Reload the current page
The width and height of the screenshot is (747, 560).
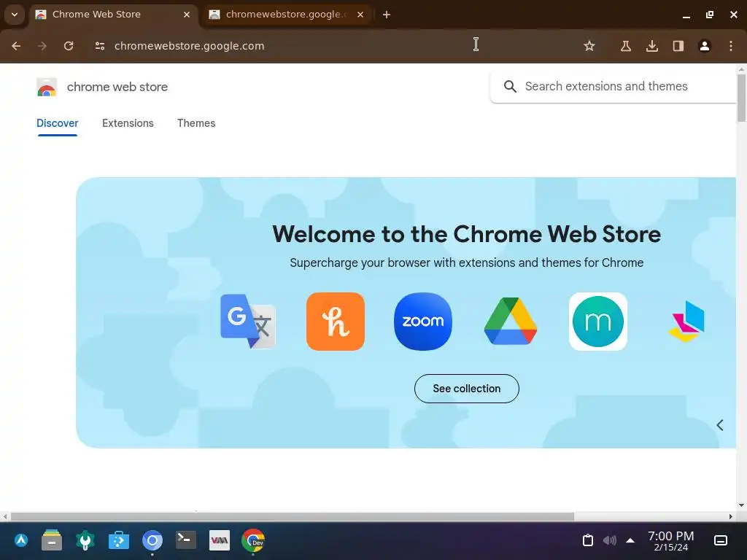pos(69,46)
